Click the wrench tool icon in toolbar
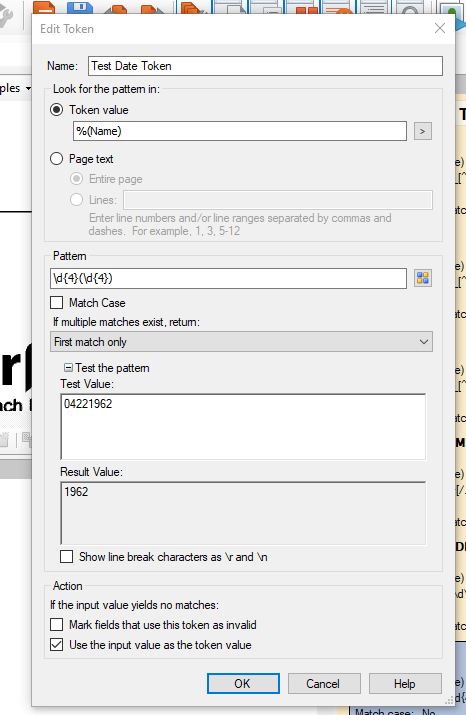The width and height of the screenshot is (466, 715). pyautogui.click(x=5, y=14)
